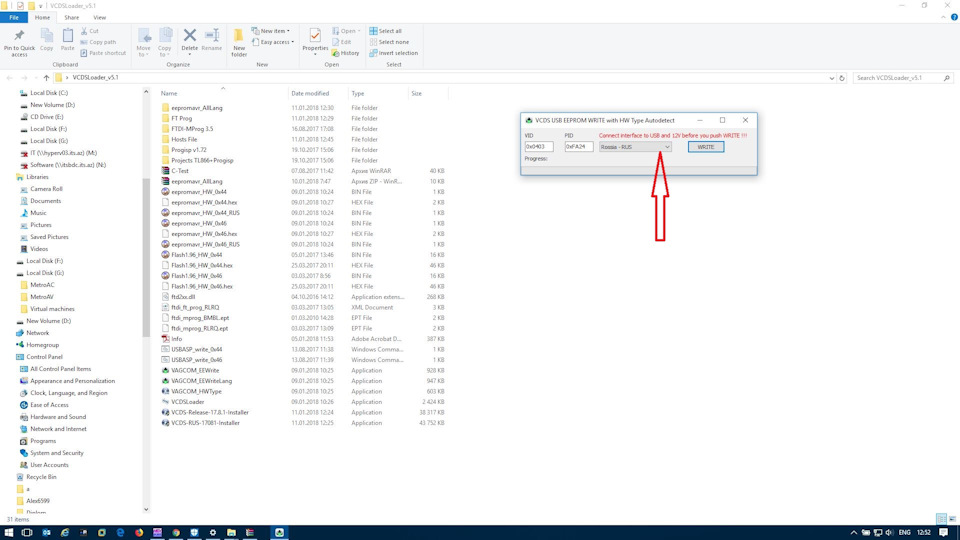Sort by the Name column header
This screenshot has height=540, width=960.
[169, 94]
